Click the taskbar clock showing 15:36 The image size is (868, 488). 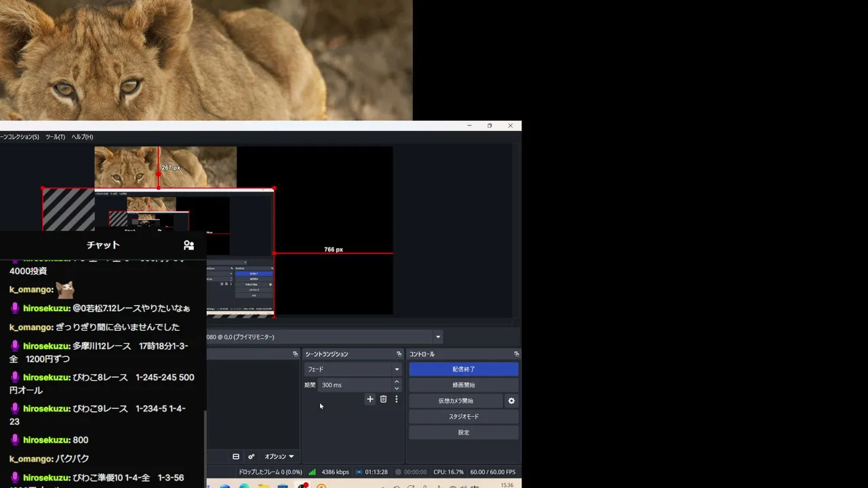tap(507, 485)
